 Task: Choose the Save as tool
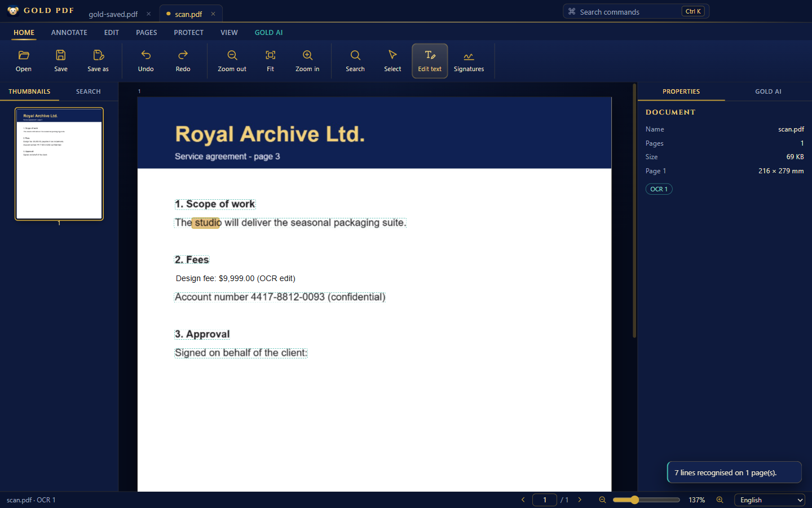pos(98,61)
